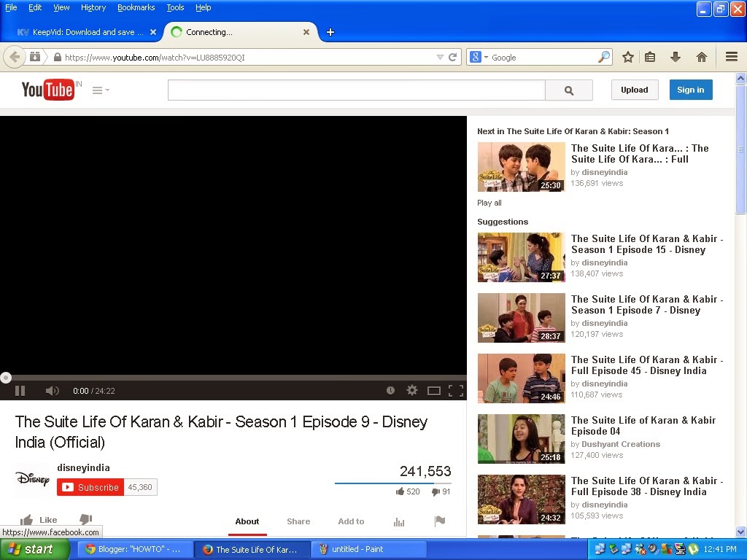Open the disneyindia channel name link

(83, 467)
